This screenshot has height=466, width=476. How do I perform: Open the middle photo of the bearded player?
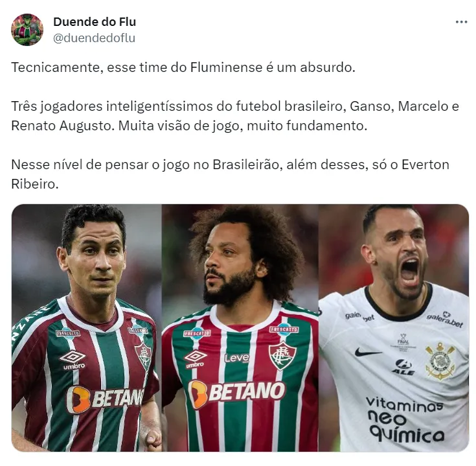click(x=240, y=328)
